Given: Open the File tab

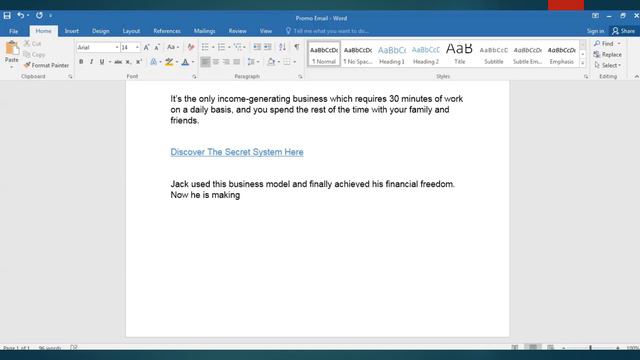Looking at the screenshot, I should pyautogui.click(x=13, y=31).
